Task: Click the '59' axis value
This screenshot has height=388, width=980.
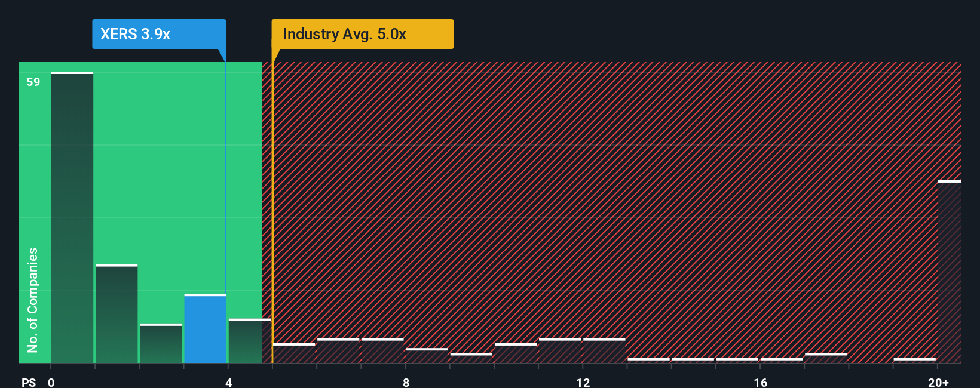Action: (x=33, y=82)
